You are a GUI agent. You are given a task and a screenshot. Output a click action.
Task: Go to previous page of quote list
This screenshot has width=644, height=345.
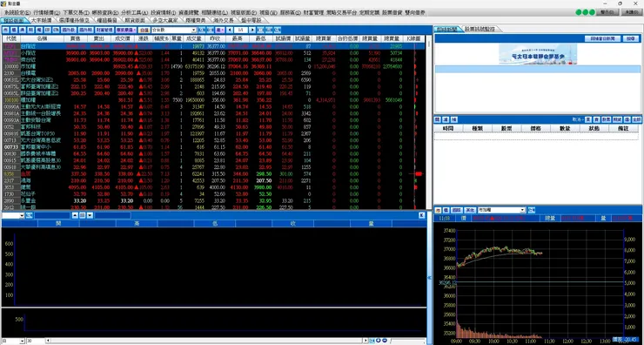coord(230,30)
